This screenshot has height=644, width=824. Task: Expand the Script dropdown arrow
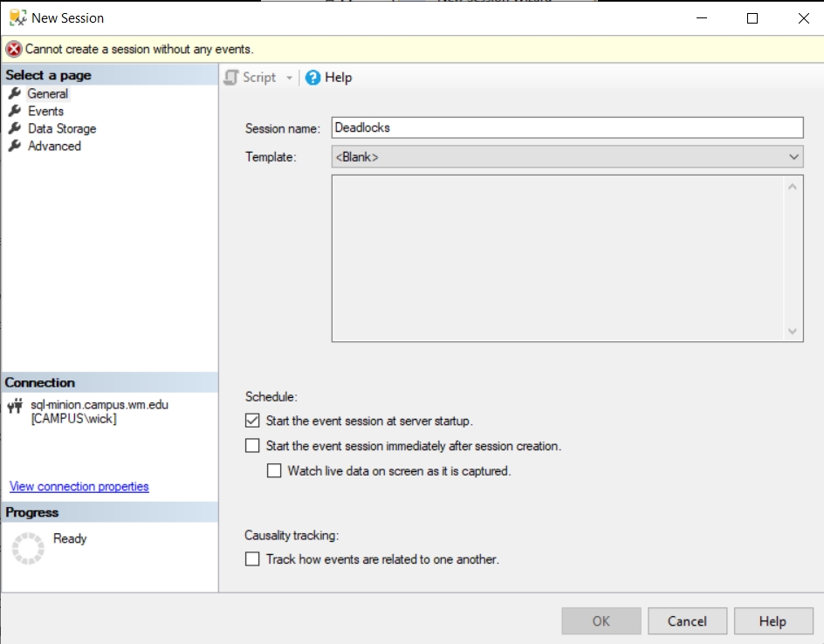pyautogui.click(x=290, y=78)
